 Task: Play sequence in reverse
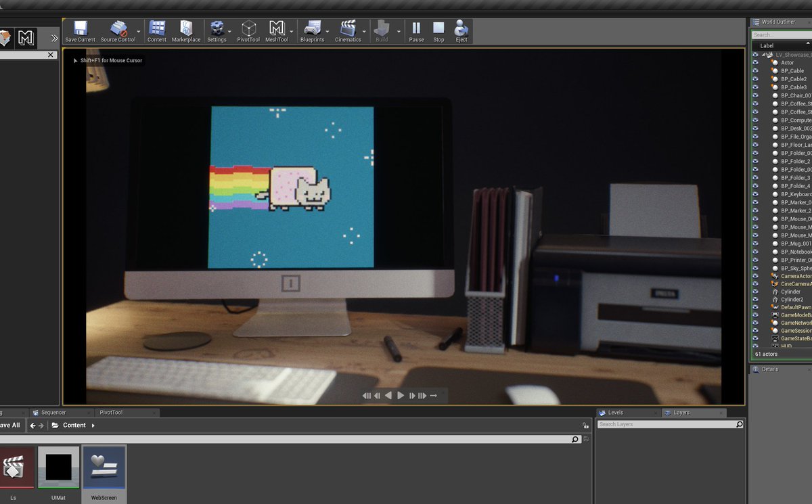[388, 396]
